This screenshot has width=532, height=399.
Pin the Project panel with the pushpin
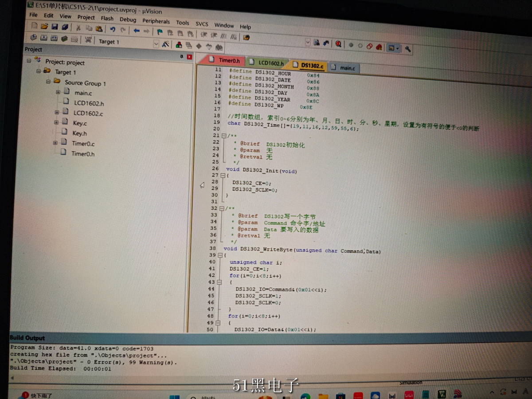click(181, 56)
